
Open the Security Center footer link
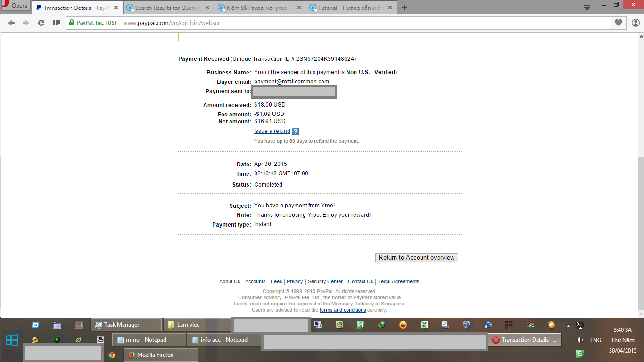325,282
